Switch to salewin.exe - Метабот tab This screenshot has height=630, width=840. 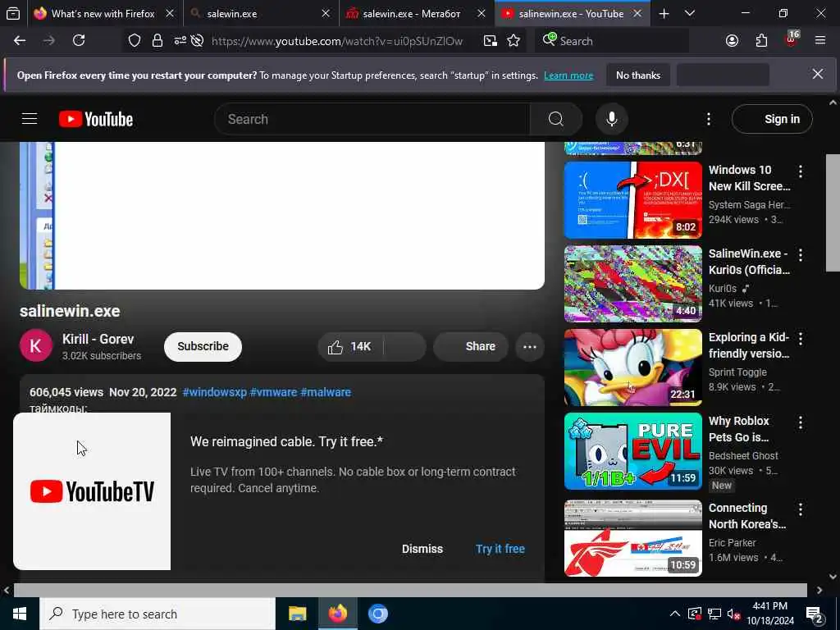(x=412, y=13)
